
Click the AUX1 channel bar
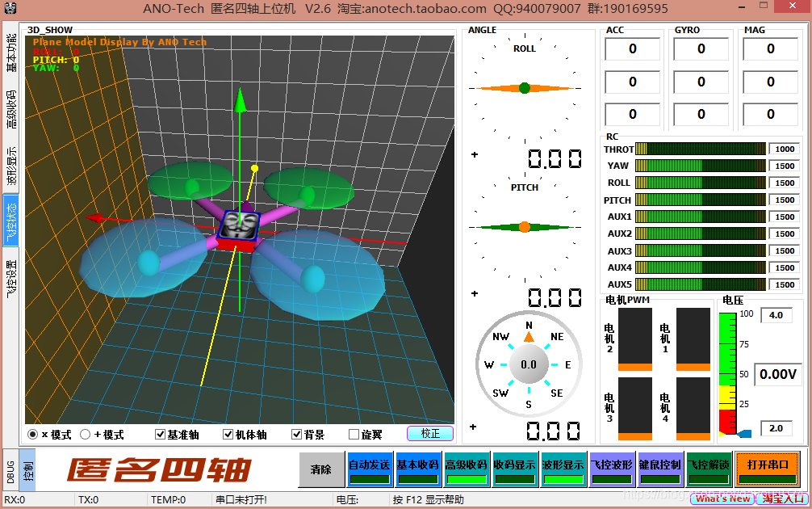point(700,217)
